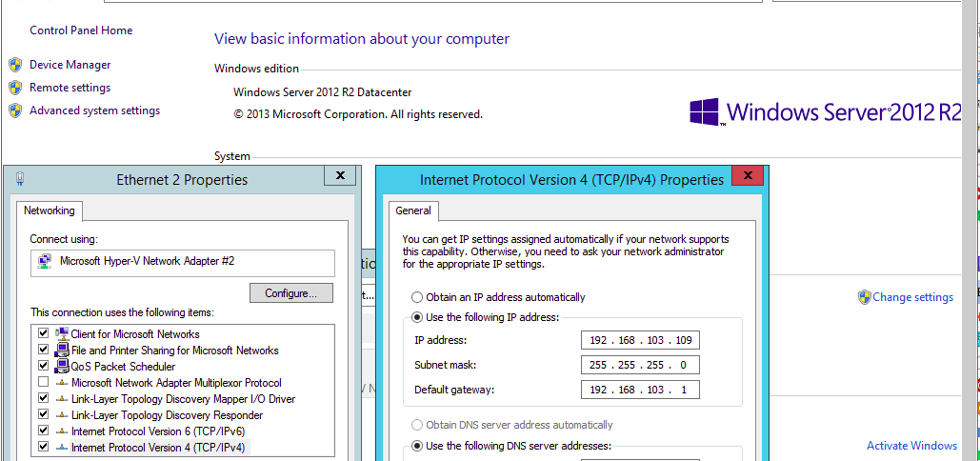Enable Microsoft Network Adapter Multiplexor Protocol checkbox
Image resolution: width=980 pixels, height=461 pixels.
coord(43,382)
